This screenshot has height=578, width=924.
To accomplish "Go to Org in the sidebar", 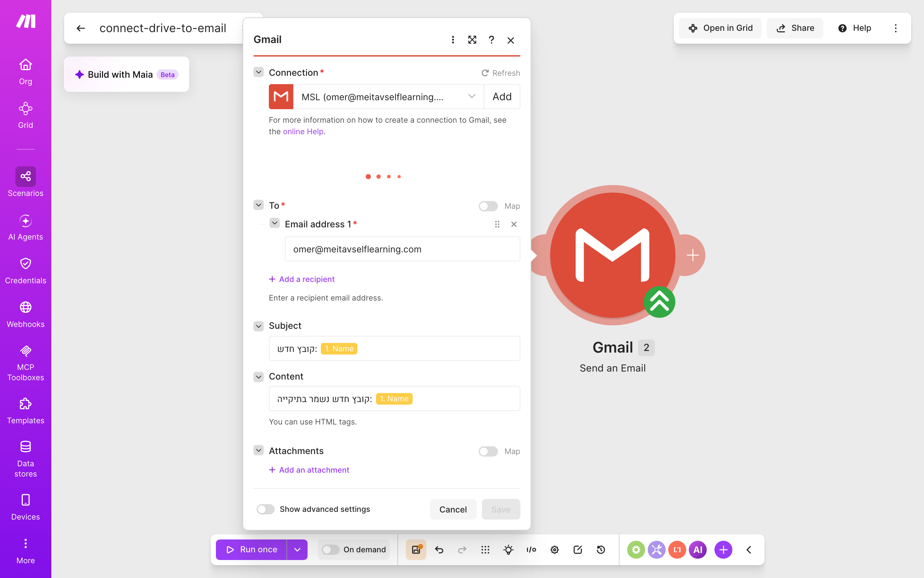I will 26,72.
